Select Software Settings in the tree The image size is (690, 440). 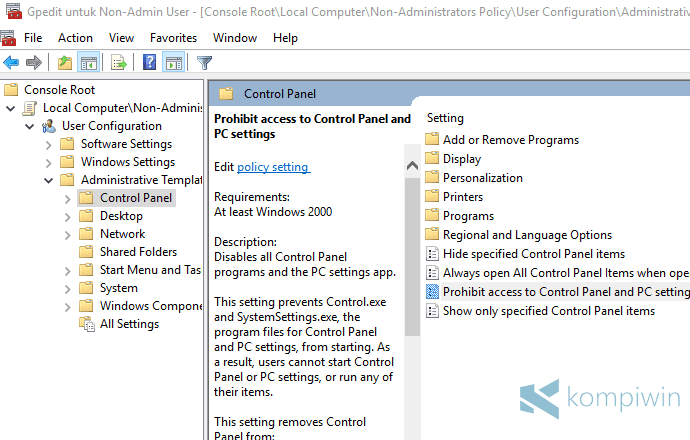coord(126,144)
